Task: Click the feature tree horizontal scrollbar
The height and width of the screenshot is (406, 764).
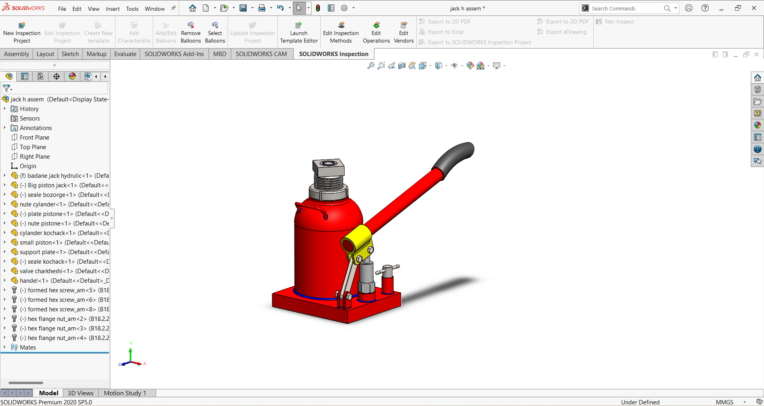Action: pyautogui.click(x=26, y=383)
